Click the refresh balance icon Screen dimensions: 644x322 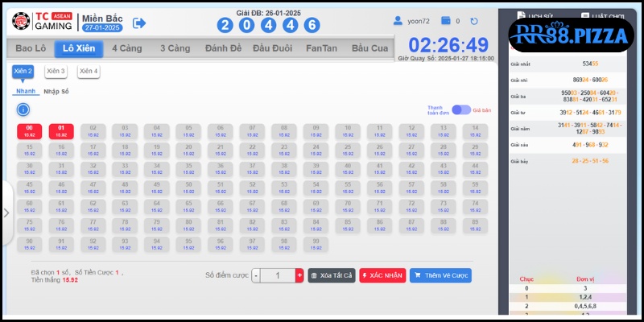pos(474,21)
